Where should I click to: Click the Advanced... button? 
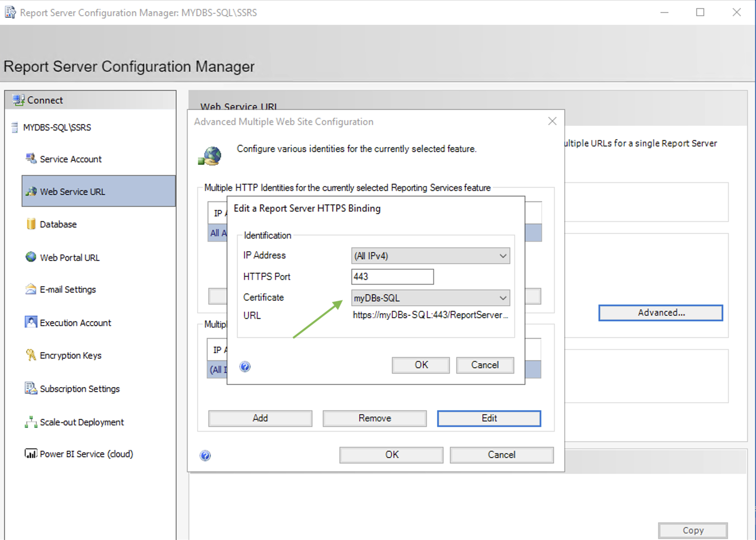click(661, 313)
